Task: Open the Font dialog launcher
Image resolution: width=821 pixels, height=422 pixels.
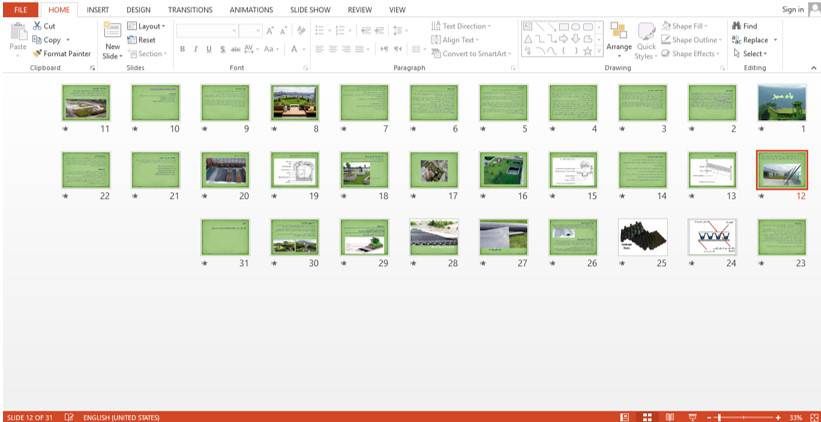Action: 305,68
